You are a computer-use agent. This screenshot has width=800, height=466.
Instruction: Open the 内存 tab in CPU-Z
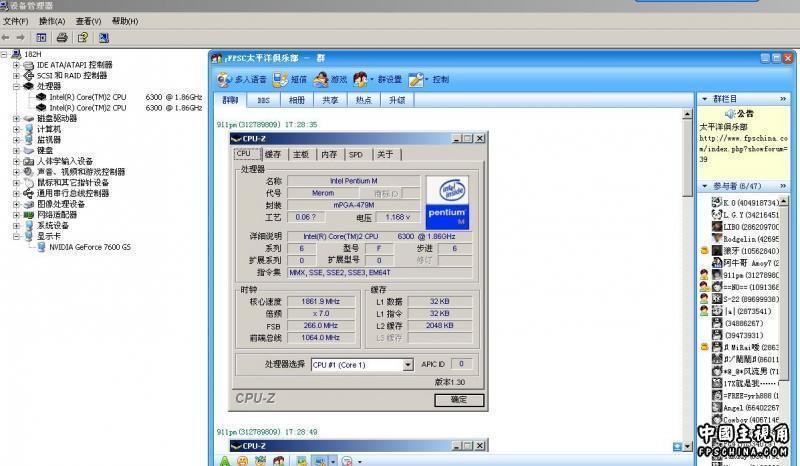tap(329, 154)
